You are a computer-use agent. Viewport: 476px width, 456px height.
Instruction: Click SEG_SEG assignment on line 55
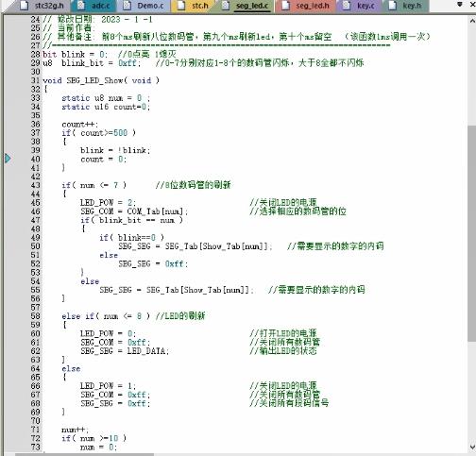click(177, 290)
